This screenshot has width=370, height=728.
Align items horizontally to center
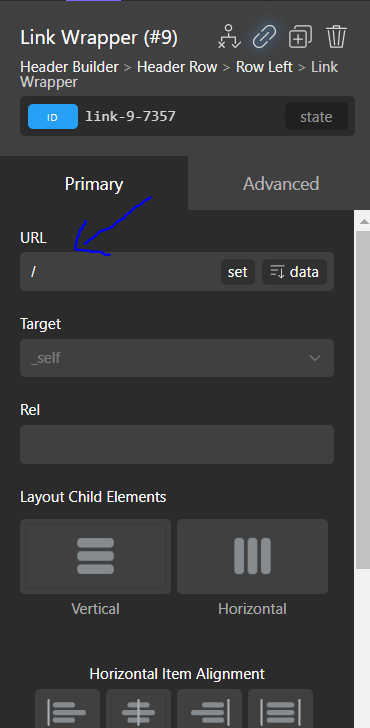[x=138, y=708]
